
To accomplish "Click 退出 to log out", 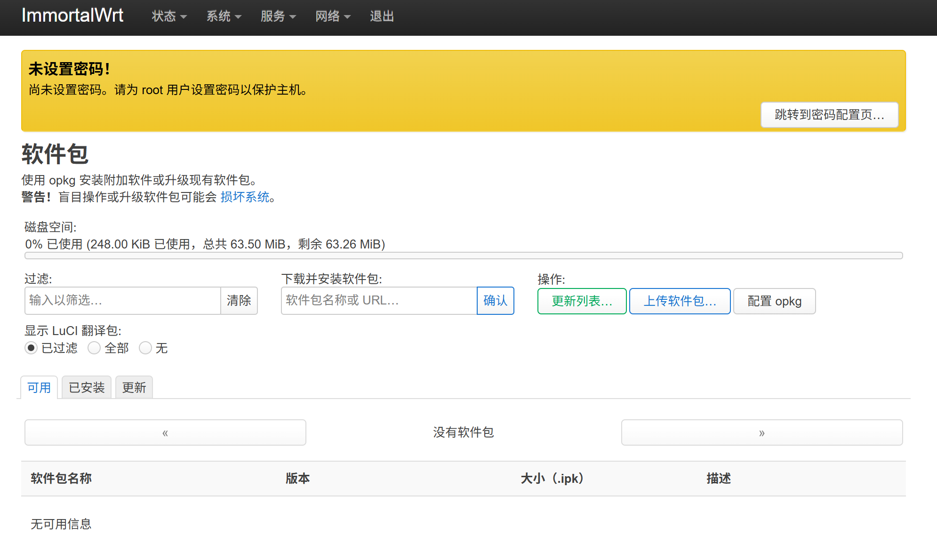I will point(382,16).
